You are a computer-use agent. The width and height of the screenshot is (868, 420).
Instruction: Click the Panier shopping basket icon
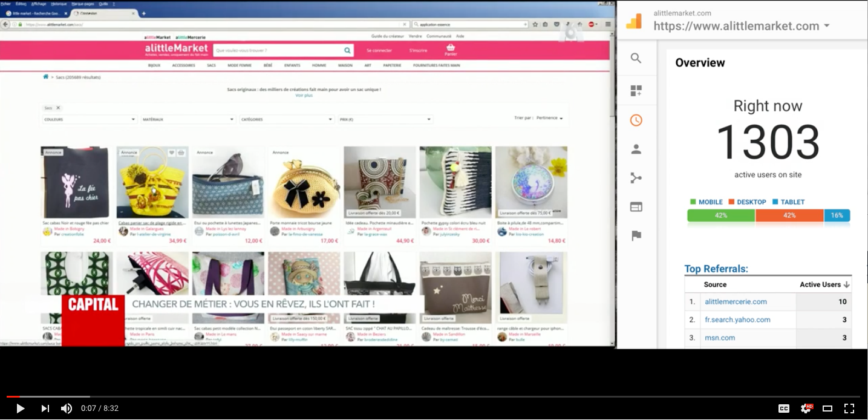(451, 48)
